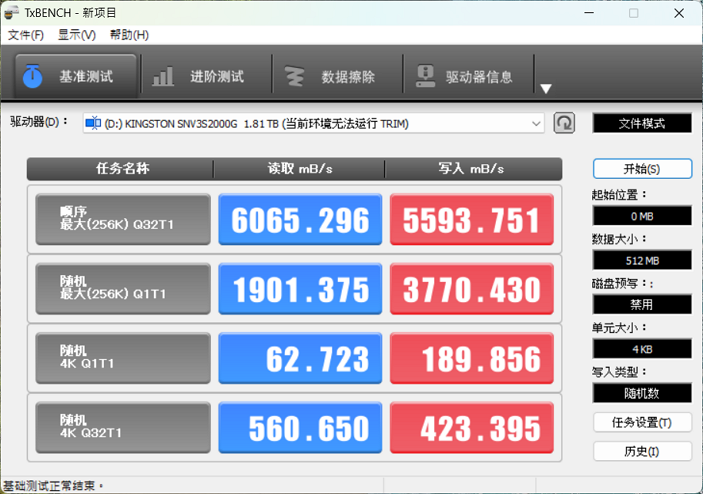The width and height of the screenshot is (703, 494).
Task: Click the 数据大小 512 MB field
Action: 642,260
